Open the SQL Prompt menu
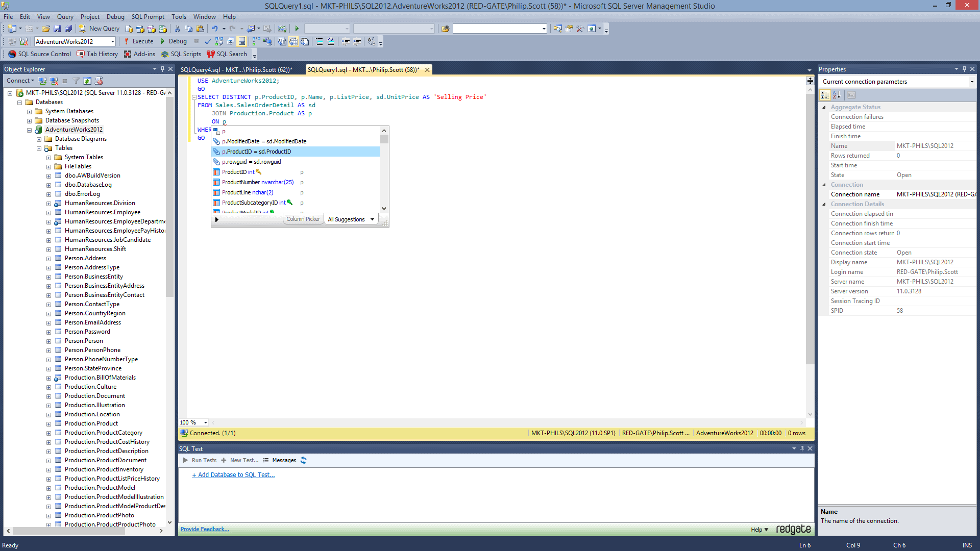 pos(148,16)
